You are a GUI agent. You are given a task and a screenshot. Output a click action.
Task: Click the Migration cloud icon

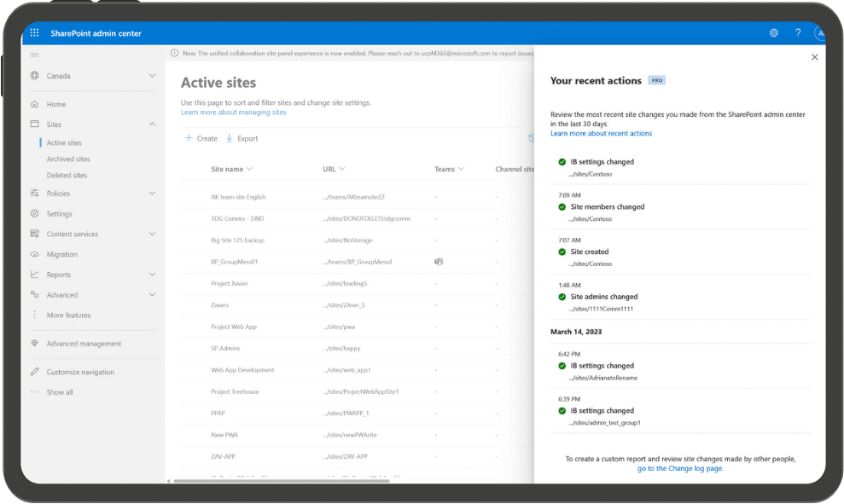35,254
